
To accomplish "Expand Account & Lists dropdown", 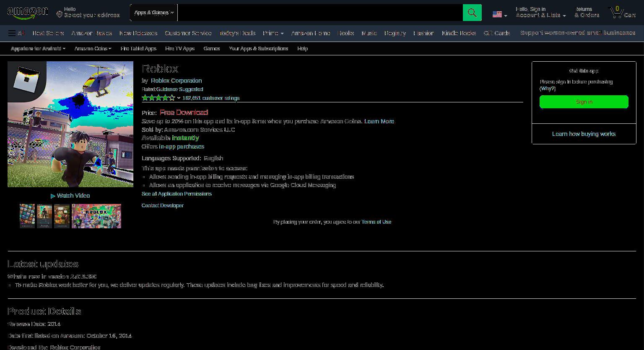I will (541, 13).
